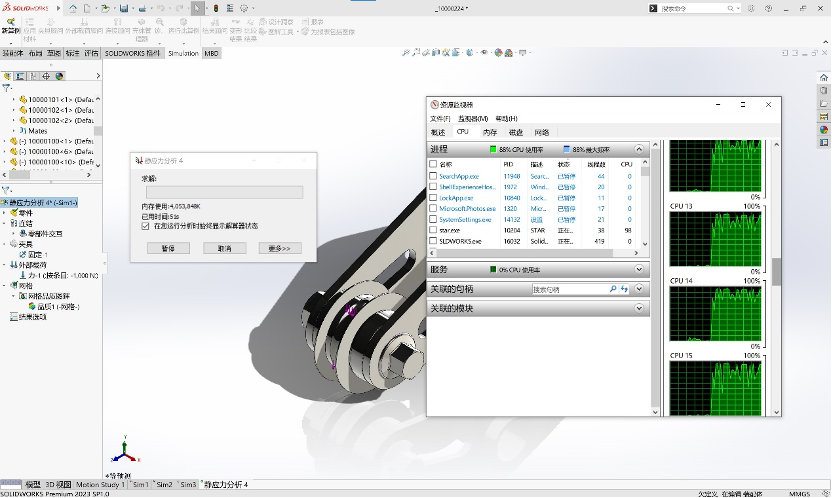Image resolution: width=832 pixels, height=498 pixels.
Task: Open the Motion Study 1 bottom tab
Action: pyautogui.click(x=100, y=484)
